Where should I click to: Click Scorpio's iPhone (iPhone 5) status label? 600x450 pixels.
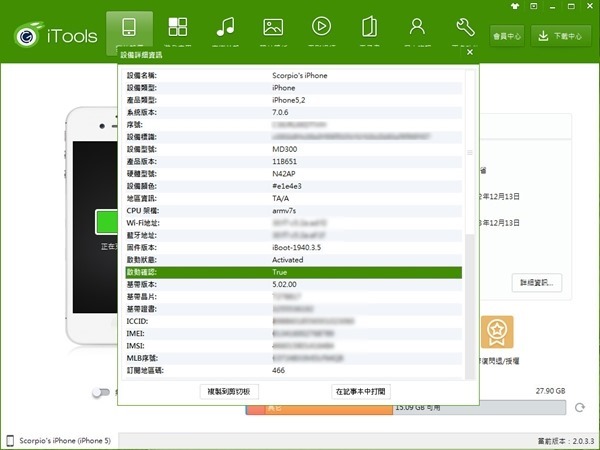[65, 441]
